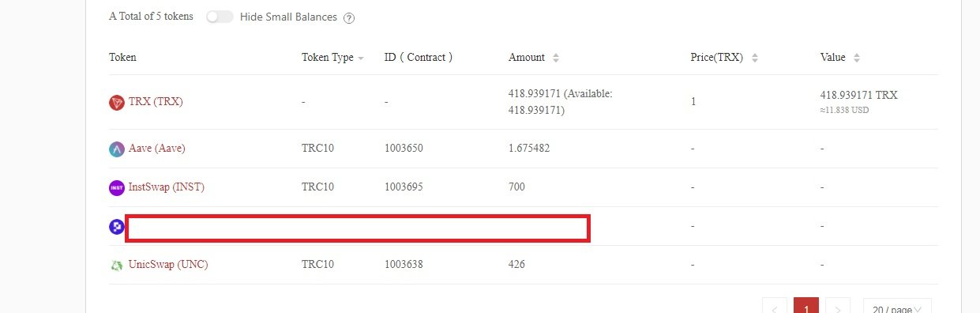
Task: Click the TRC10 type in the Aave row
Action: pos(317,149)
